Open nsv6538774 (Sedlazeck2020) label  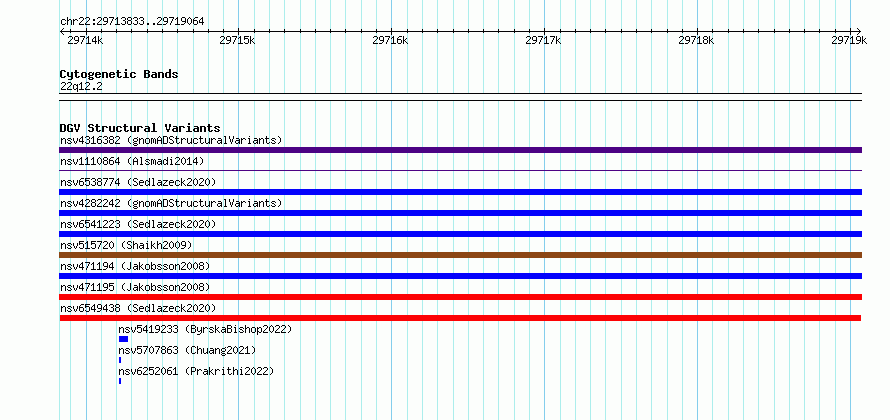[x=138, y=182]
